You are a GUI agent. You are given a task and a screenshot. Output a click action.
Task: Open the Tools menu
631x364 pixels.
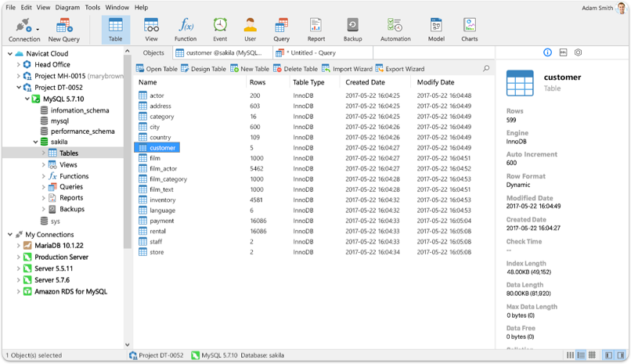tap(92, 7)
